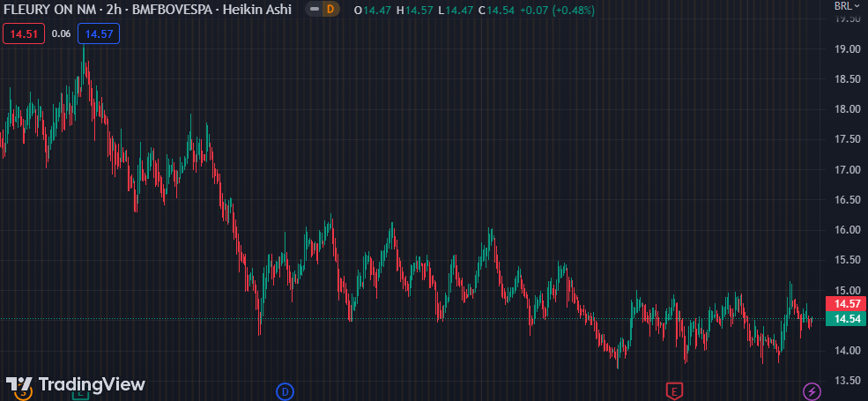This screenshot has width=868, height=401.
Task: Click the high value H14.57
Action: (x=414, y=10)
